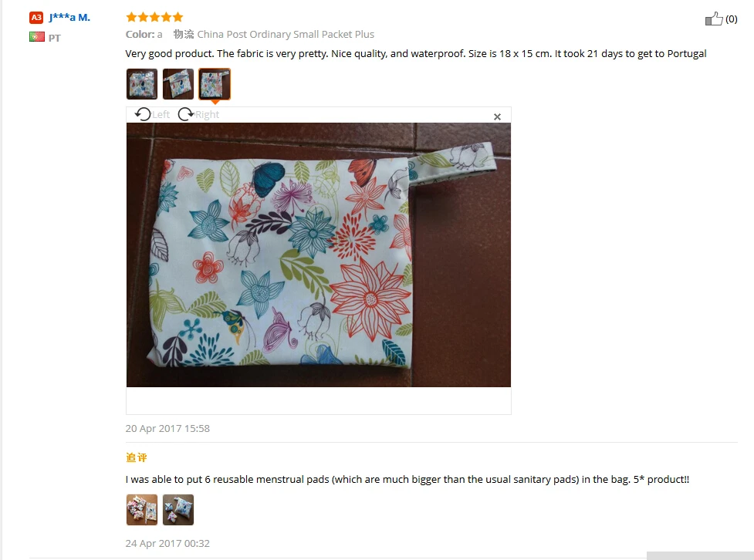The height and width of the screenshot is (560, 754).
Task: Close the enlarged photo viewer
Action: point(497,116)
